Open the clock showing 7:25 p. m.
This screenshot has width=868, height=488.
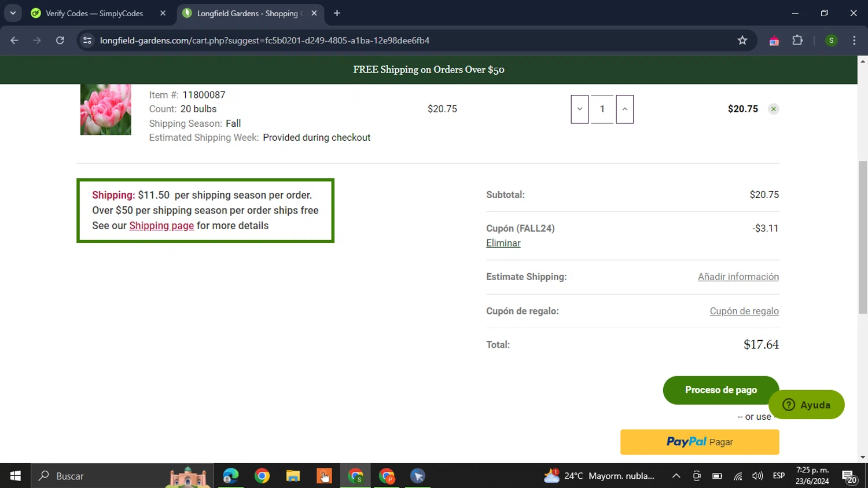(812, 476)
